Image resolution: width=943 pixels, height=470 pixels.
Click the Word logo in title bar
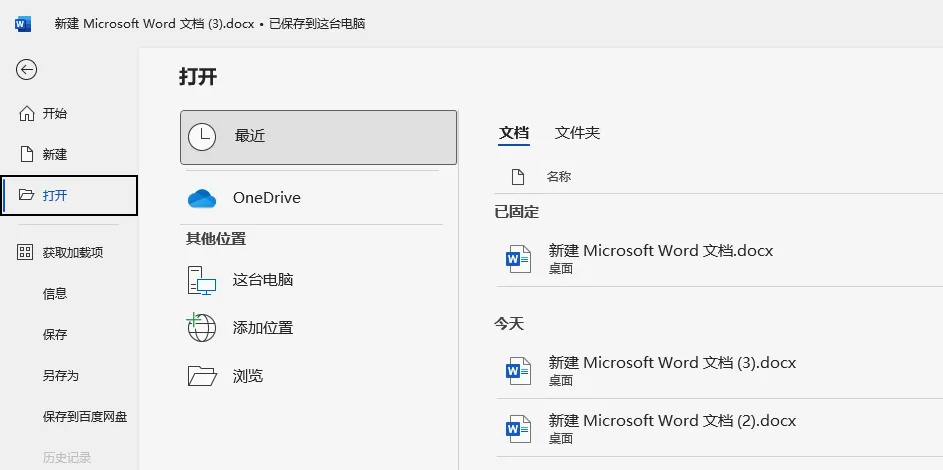pos(23,24)
